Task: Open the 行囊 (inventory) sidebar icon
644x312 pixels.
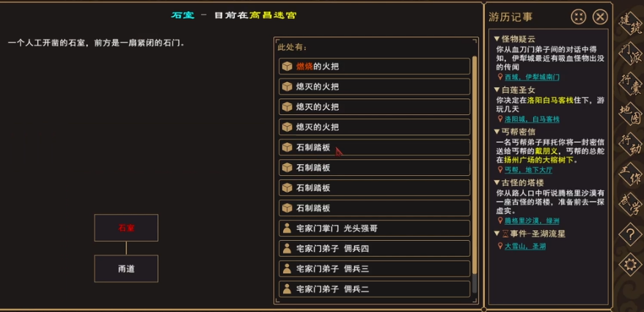Action: pyautogui.click(x=629, y=85)
